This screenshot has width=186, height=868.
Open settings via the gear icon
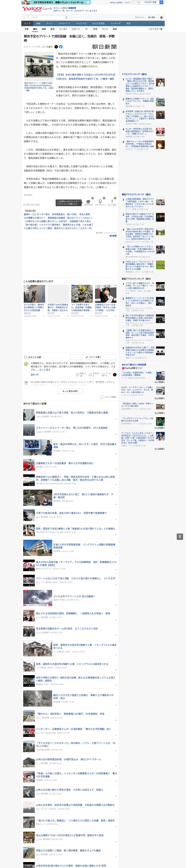161,17
